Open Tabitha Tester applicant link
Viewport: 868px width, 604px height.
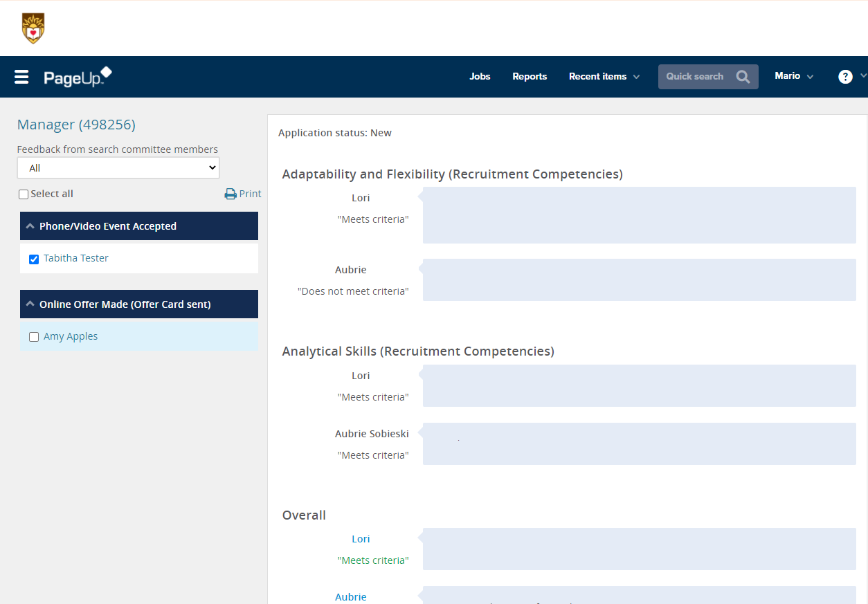click(x=76, y=258)
